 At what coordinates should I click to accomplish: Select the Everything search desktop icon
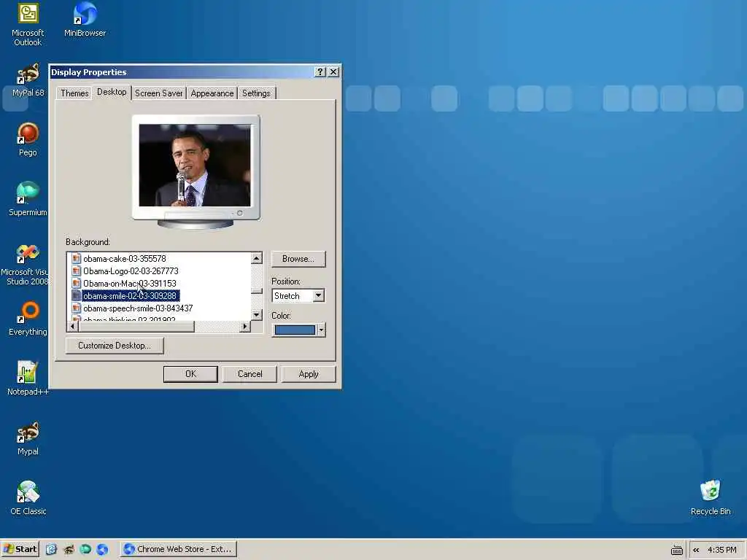(x=28, y=319)
